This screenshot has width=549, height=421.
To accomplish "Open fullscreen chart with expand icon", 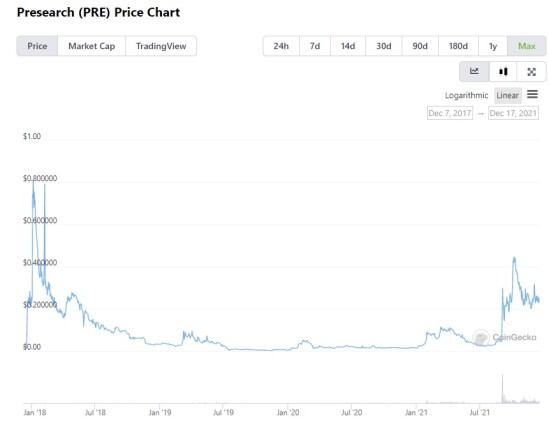I will tap(531, 71).
